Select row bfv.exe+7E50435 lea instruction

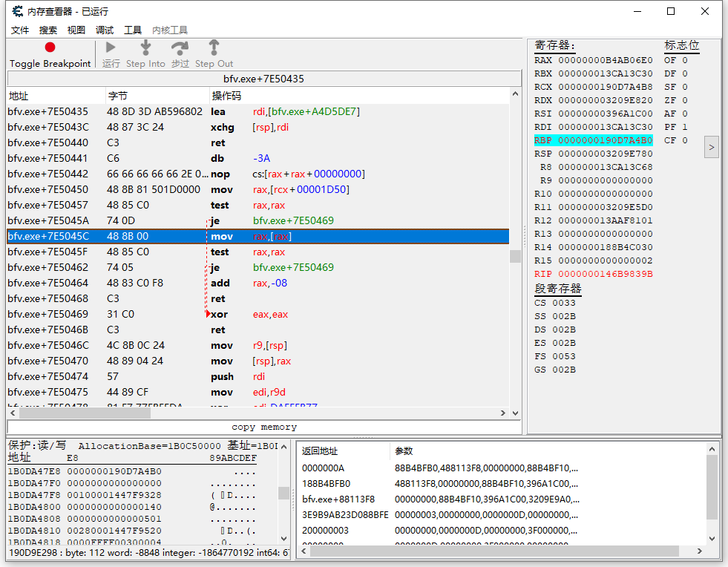[258, 111]
